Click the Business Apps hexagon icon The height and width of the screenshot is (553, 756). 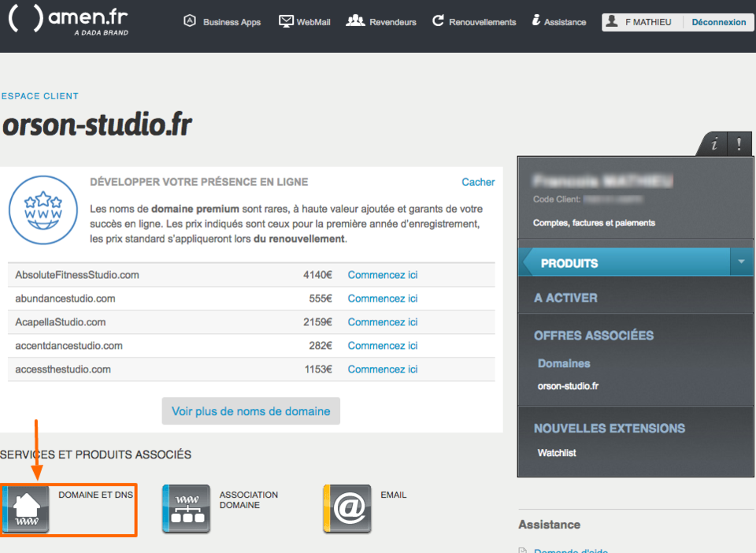(x=190, y=20)
